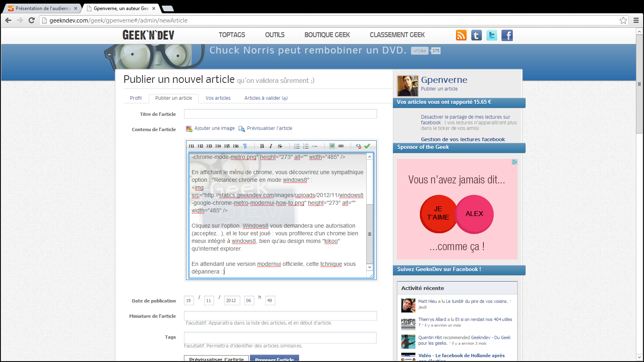This screenshot has width=644, height=362.
Task: Apply H2 heading in editor toolbar
Action: click(200, 146)
